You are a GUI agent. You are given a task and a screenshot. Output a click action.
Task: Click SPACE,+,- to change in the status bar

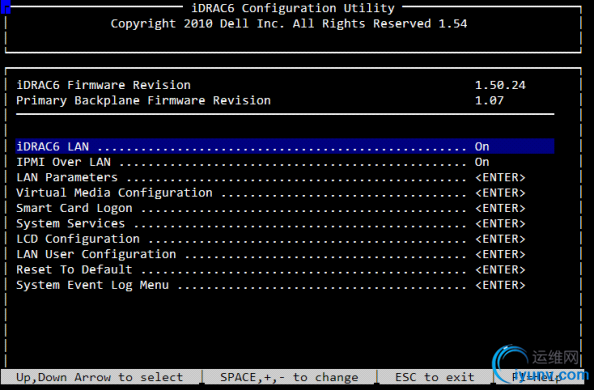tap(289, 377)
